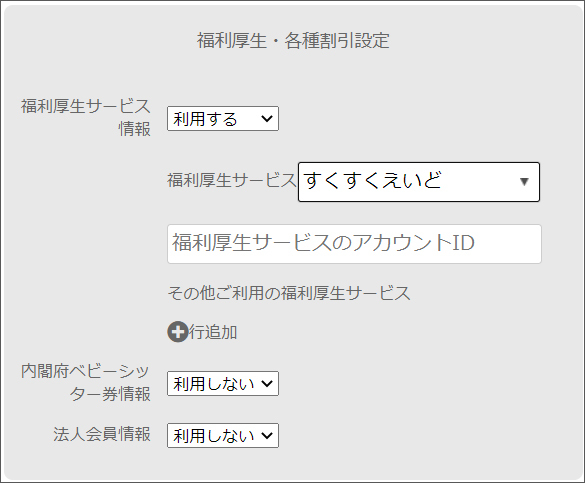Open the 福利厚生サービス情報 利用する dropdown
Image resolution: width=585 pixels, height=483 pixels.
223,119
